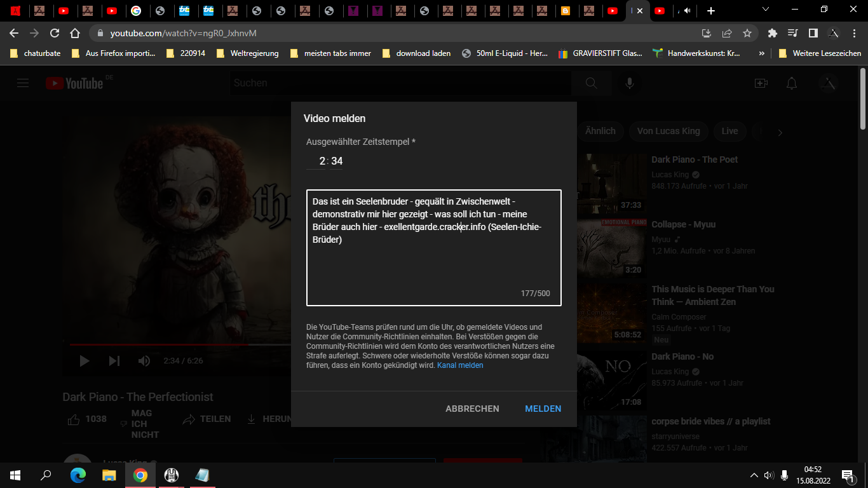Open the Extensions puzzle icon
The height and width of the screenshot is (488, 868).
(773, 33)
